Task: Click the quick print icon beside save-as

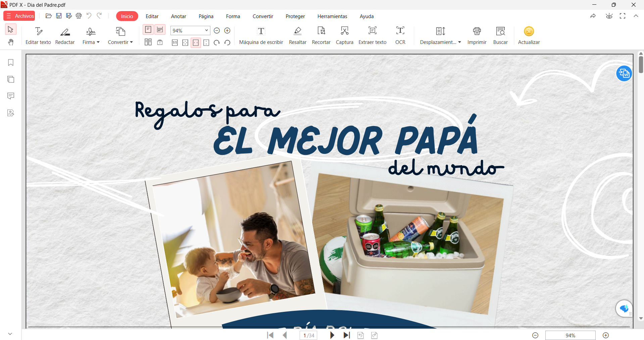Action: click(x=79, y=16)
